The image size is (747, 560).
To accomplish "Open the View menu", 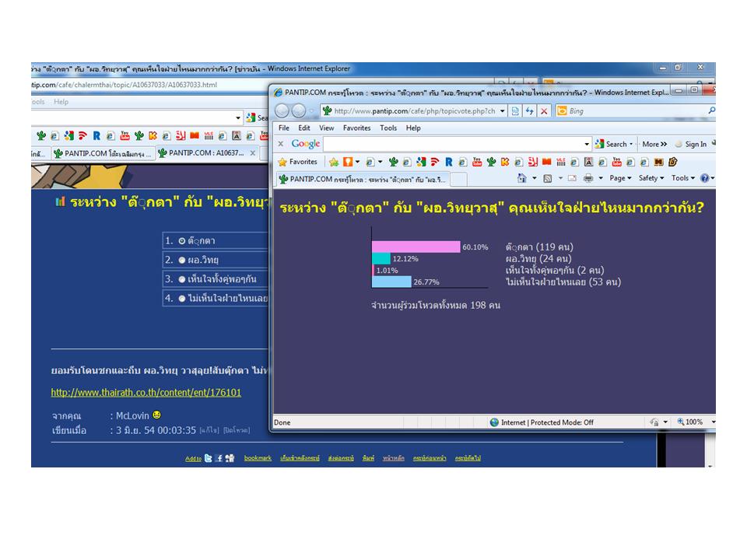I will [x=326, y=128].
